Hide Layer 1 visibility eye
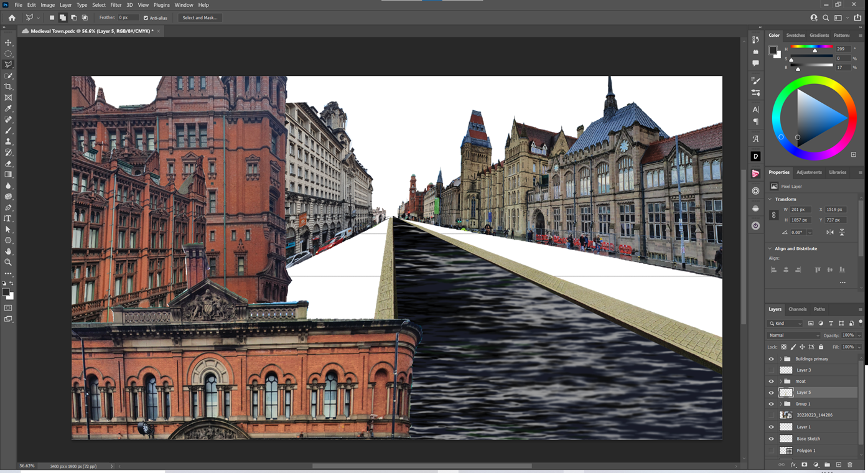 tap(772, 427)
